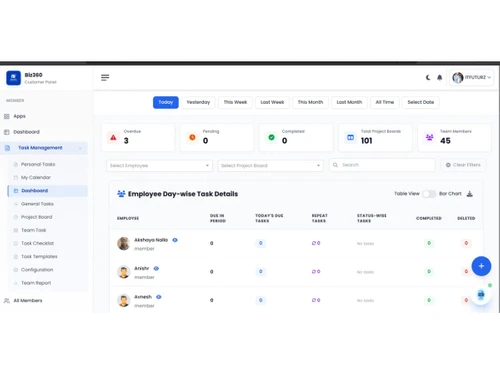Open Configuration in sidebar
Image resolution: width=500 pixels, height=375 pixels.
tap(48, 270)
